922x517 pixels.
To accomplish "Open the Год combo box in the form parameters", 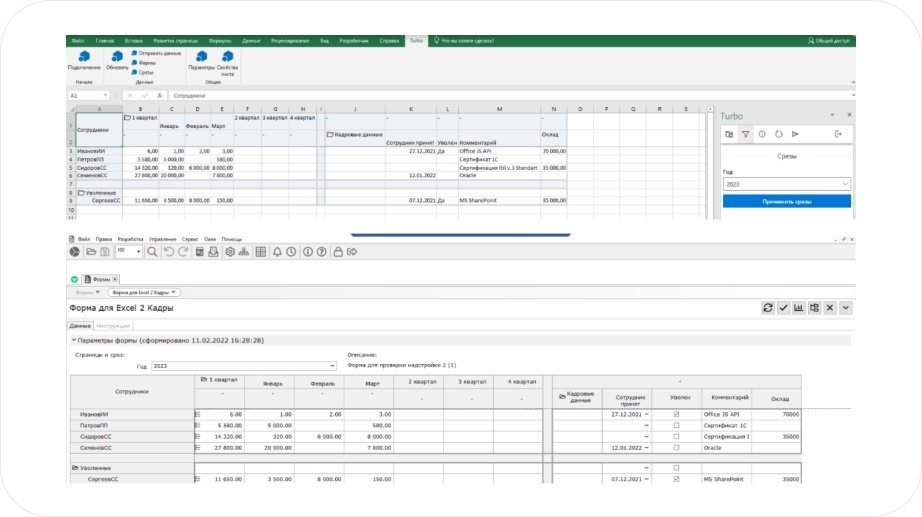I will (x=243, y=366).
